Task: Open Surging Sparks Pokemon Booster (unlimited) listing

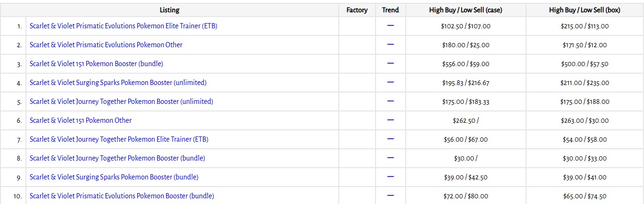Action: tap(118, 83)
